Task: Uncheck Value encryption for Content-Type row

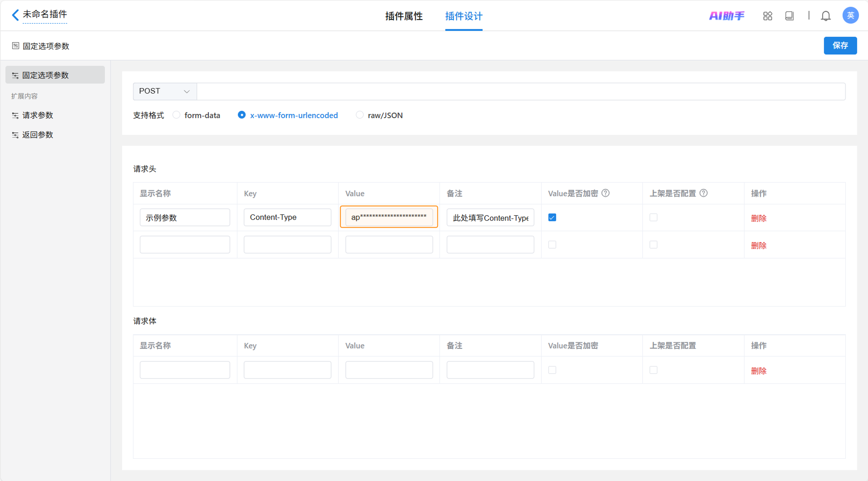Action: [x=552, y=218]
